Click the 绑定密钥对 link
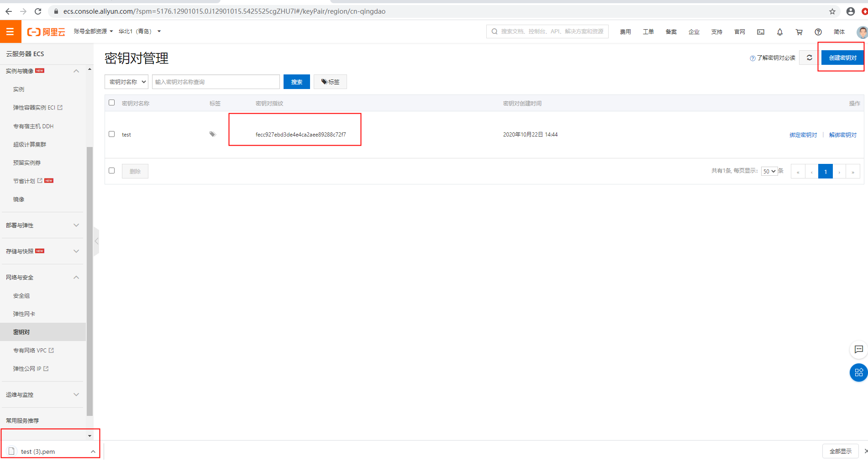The image size is (868, 462). [803, 135]
